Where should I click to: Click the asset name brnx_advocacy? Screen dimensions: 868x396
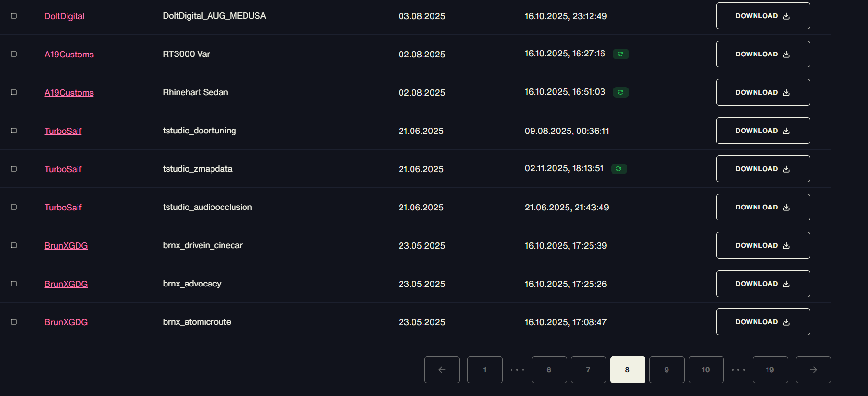coord(192,284)
